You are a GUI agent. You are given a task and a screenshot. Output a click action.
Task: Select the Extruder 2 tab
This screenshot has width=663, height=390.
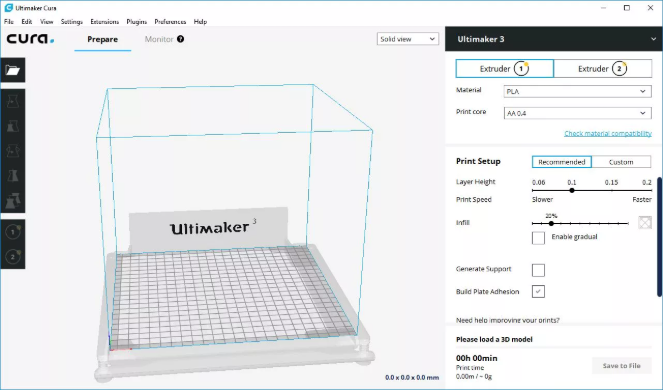603,69
